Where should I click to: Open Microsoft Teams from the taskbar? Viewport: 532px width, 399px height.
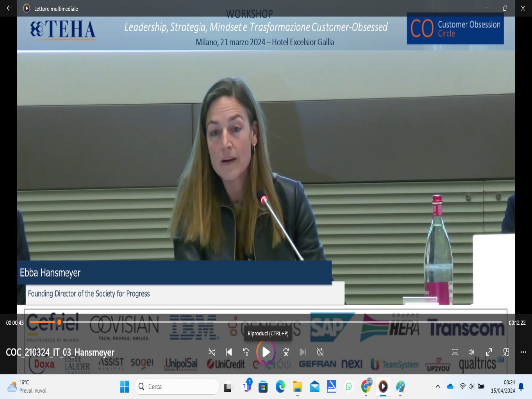coord(246,387)
